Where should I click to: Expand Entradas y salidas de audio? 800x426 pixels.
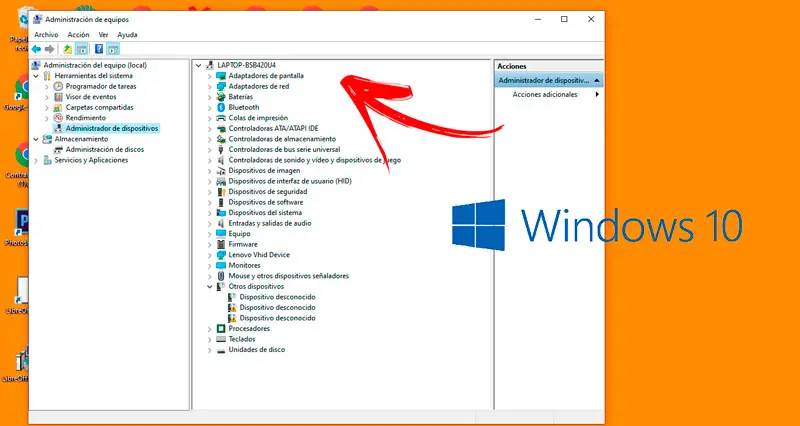tap(209, 223)
